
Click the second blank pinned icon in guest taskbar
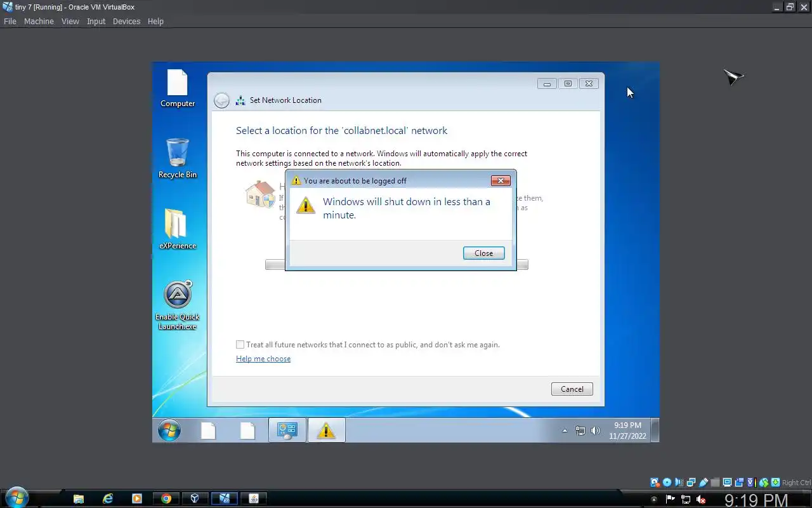click(247, 431)
